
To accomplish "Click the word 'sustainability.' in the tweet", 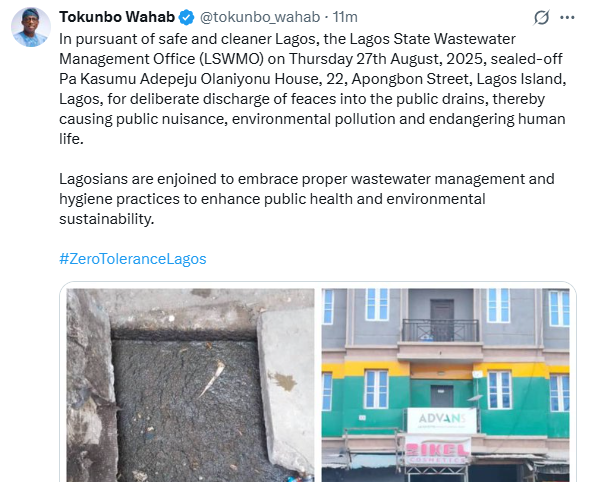I will click(x=107, y=219).
